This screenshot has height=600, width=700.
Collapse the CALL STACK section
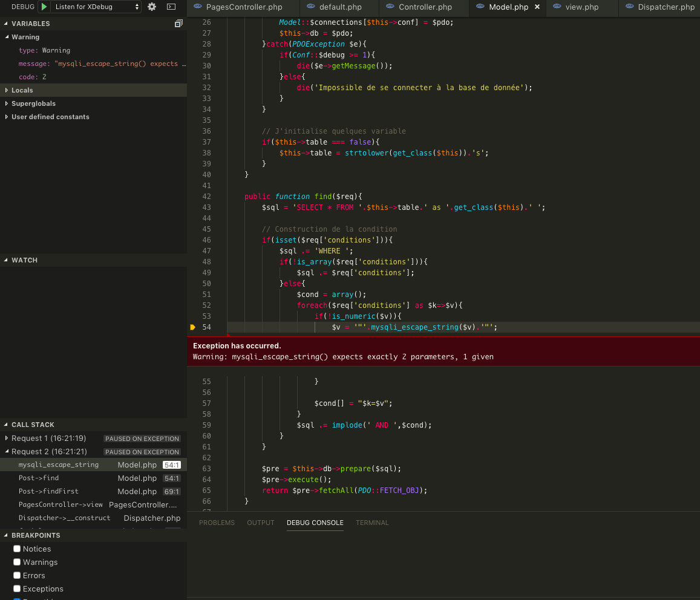pos(6,425)
